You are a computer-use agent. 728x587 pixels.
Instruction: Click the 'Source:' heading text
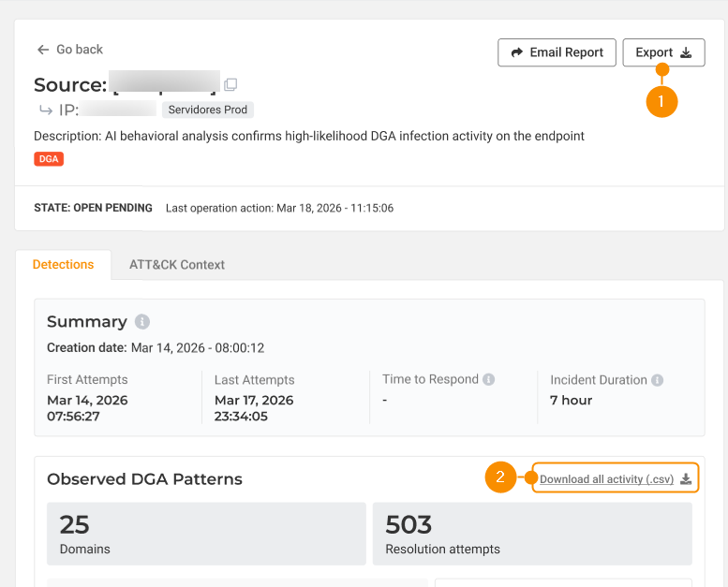coord(70,85)
